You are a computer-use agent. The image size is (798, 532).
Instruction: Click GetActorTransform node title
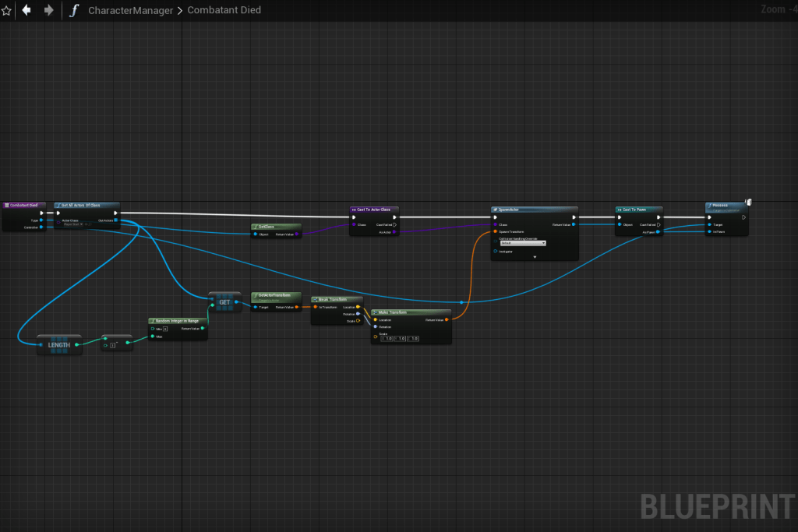click(x=276, y=295)
